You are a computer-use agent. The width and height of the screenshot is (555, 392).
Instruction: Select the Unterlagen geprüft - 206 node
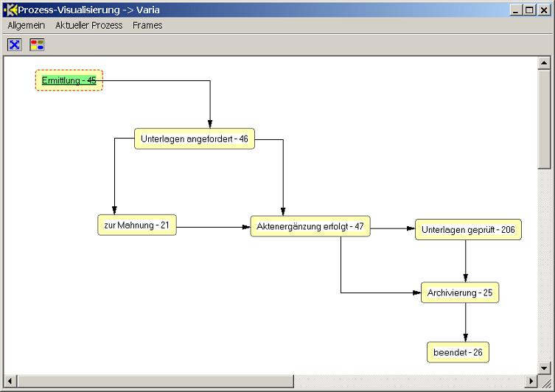click(x=468, y=230)
